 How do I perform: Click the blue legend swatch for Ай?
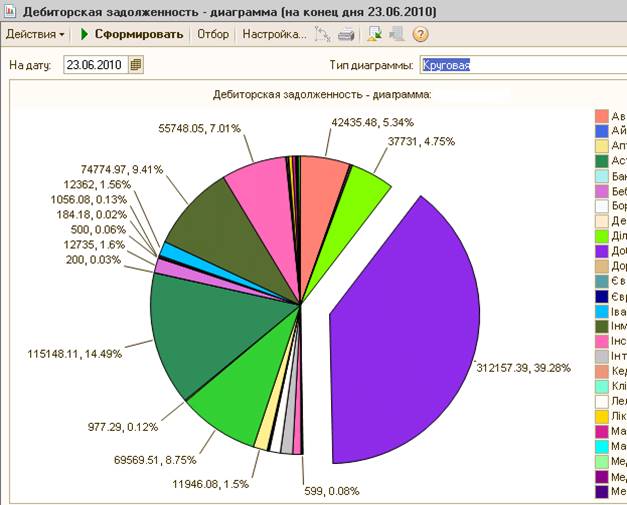tap(602, 130)
